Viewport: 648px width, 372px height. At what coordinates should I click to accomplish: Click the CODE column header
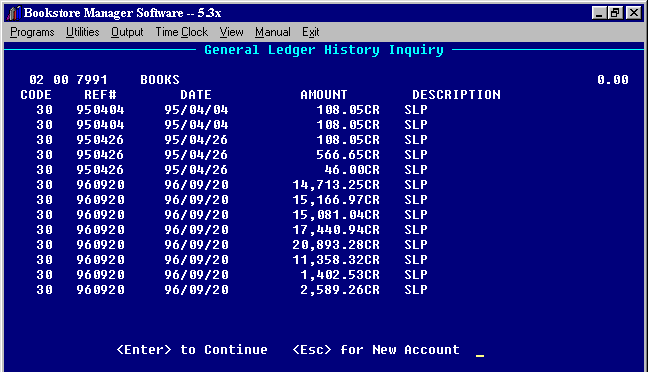coord(36,95)
